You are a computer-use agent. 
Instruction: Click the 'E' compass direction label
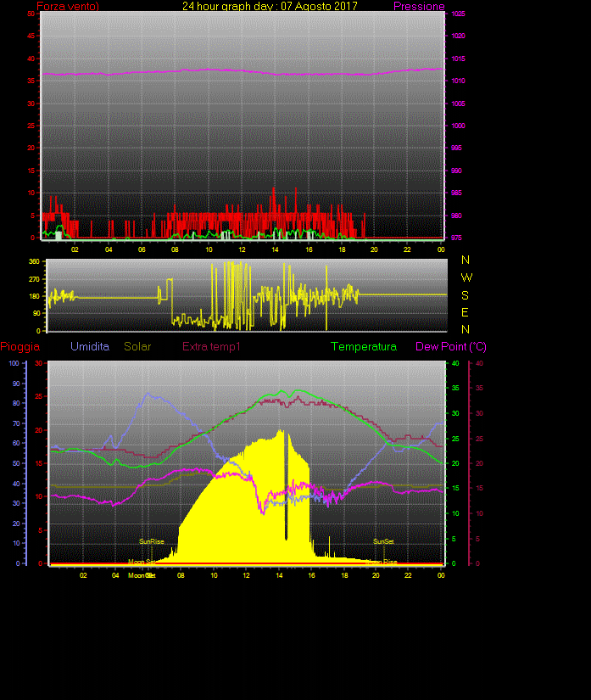coord(465,312)
